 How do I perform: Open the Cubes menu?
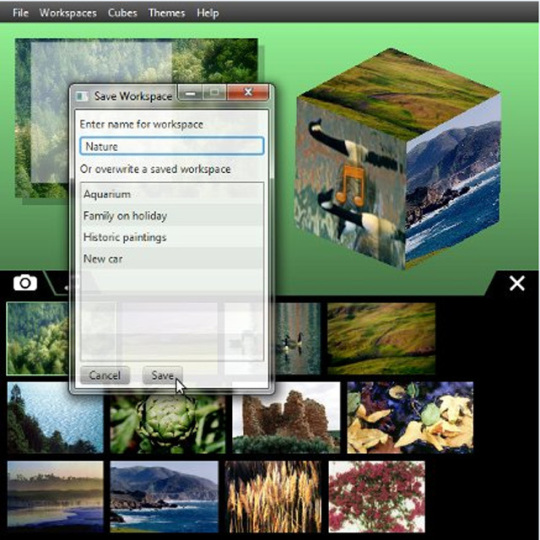(122, 13)
